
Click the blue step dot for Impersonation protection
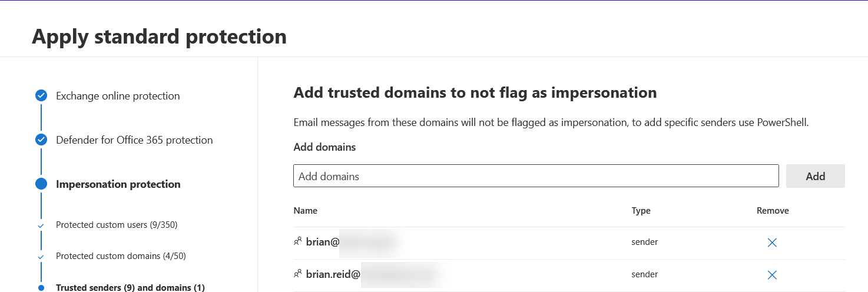point(41,184)
